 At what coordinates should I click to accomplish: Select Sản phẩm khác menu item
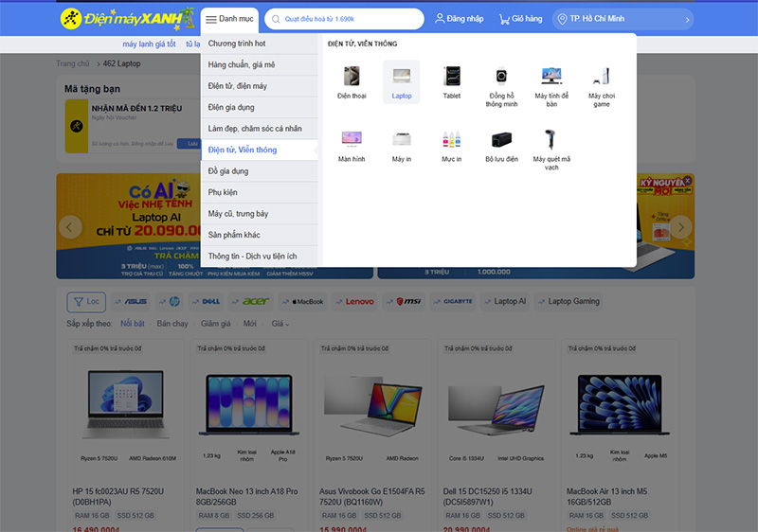(260, 235)
